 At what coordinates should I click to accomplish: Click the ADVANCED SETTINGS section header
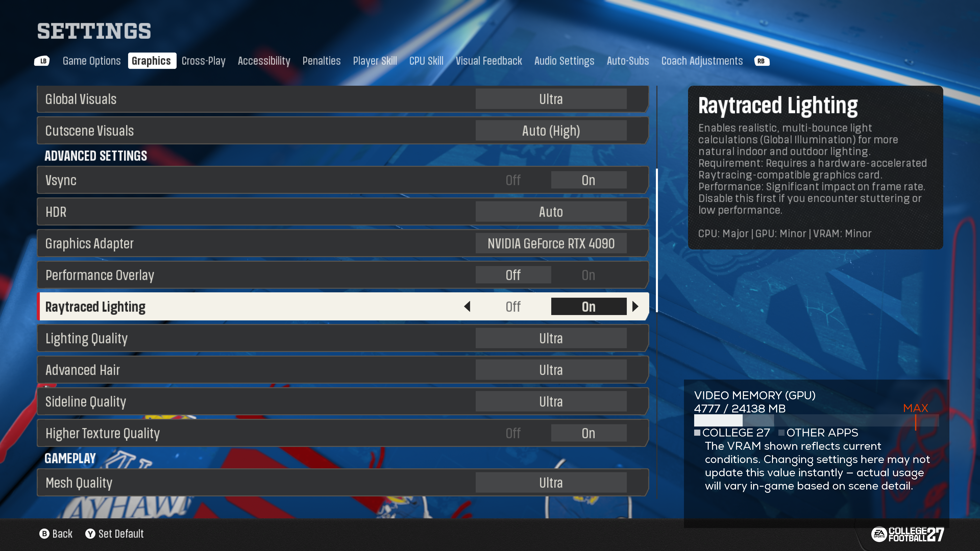tap(95, 156)
